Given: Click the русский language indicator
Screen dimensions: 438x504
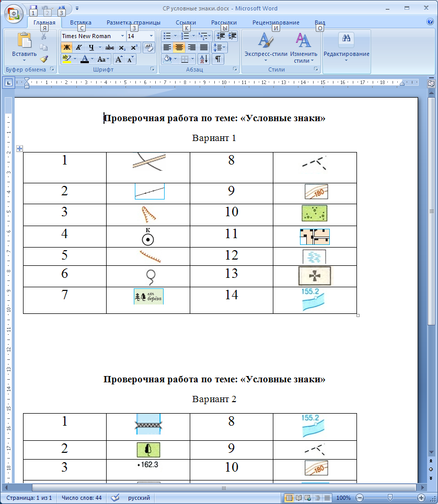Looking at the screenshot, I should (x=139, y=498).
